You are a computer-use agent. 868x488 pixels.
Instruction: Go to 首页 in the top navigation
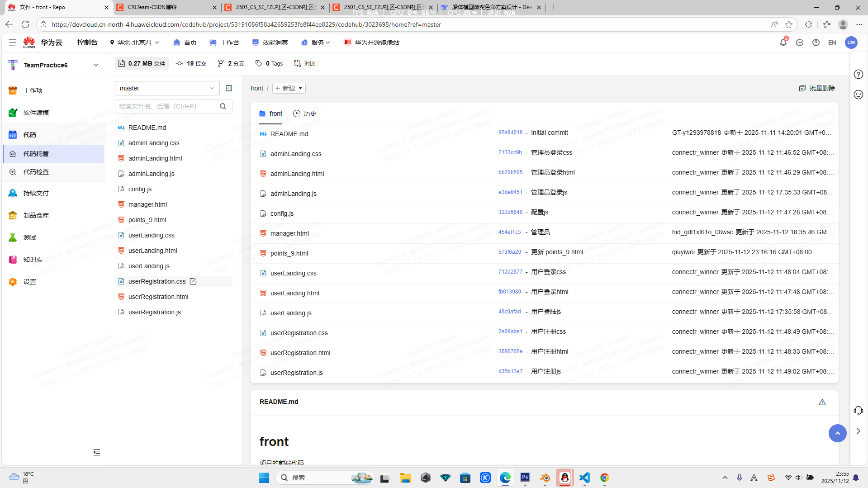tap(185, 43)
